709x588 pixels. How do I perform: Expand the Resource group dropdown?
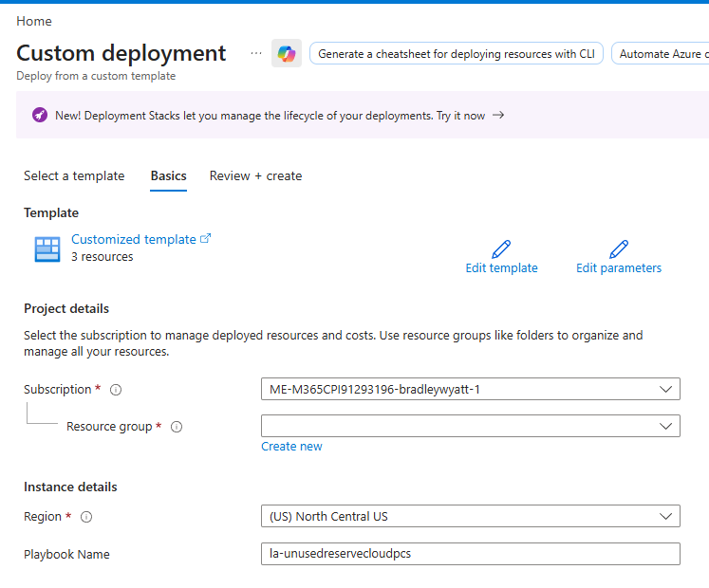pos(470,426)
